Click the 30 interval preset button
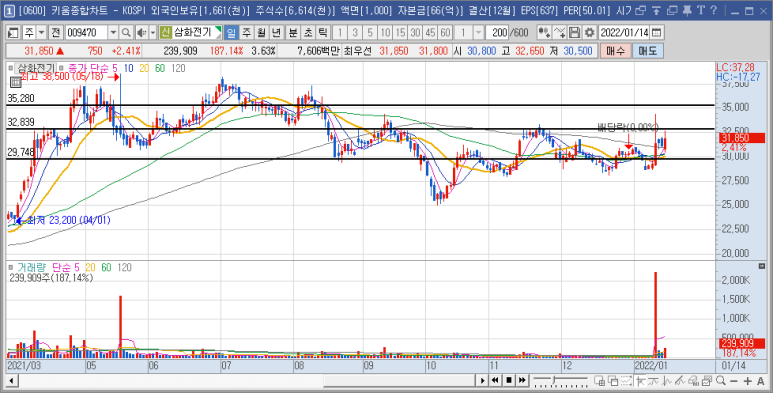Viewport: 773px width, 393px height. tap(415, 33)
